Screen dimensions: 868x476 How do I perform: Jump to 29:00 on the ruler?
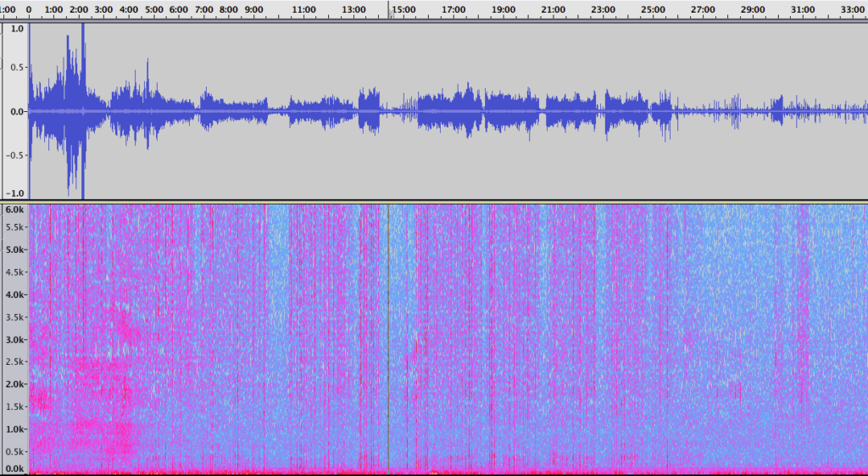[753, 9]
